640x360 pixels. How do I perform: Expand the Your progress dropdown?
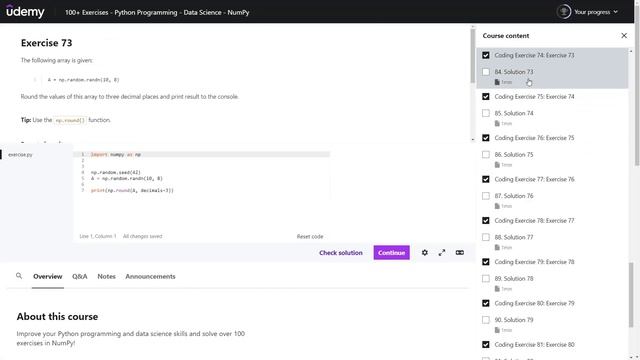(x=596, y=12)
